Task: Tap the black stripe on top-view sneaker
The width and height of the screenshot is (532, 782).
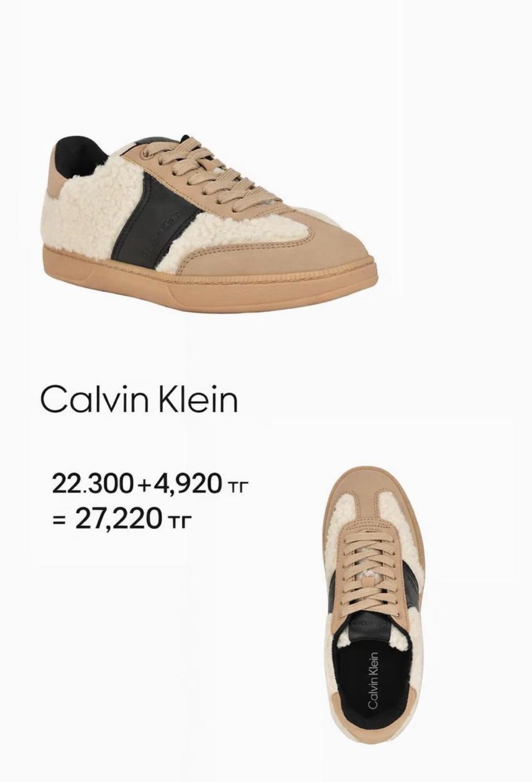Action: [411, 580]
